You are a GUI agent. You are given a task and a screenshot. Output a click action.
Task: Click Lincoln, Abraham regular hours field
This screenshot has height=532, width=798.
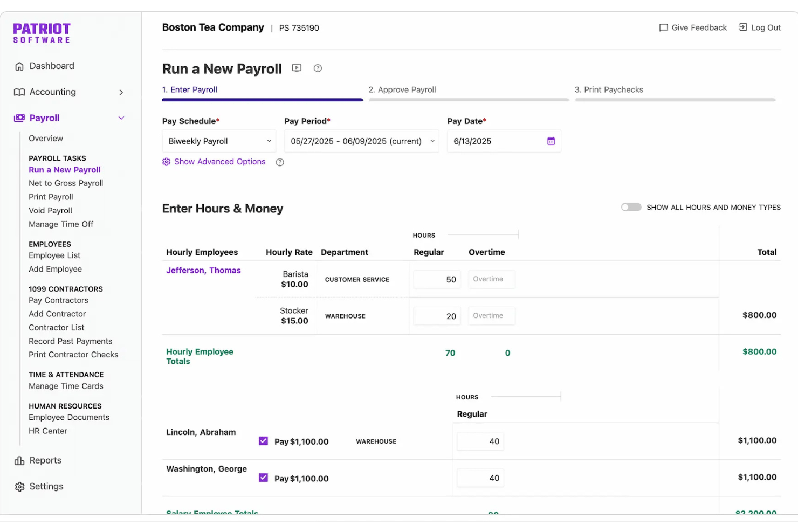[480, 441]
